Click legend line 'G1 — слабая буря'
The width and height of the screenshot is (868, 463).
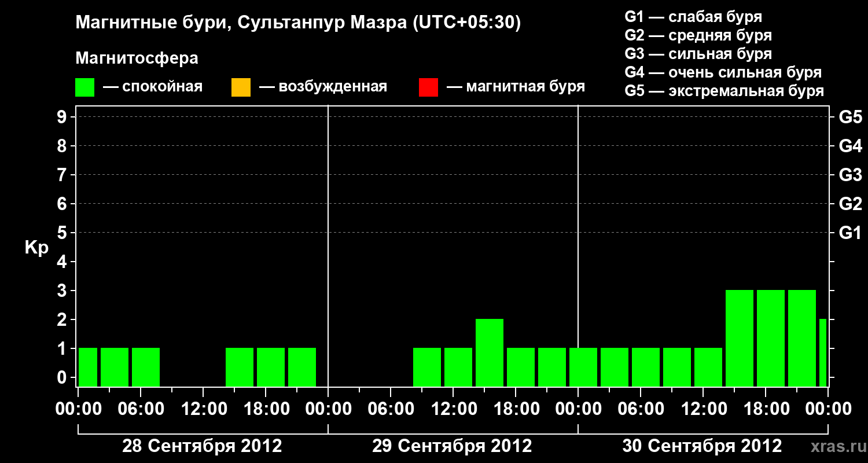[693, 16]
